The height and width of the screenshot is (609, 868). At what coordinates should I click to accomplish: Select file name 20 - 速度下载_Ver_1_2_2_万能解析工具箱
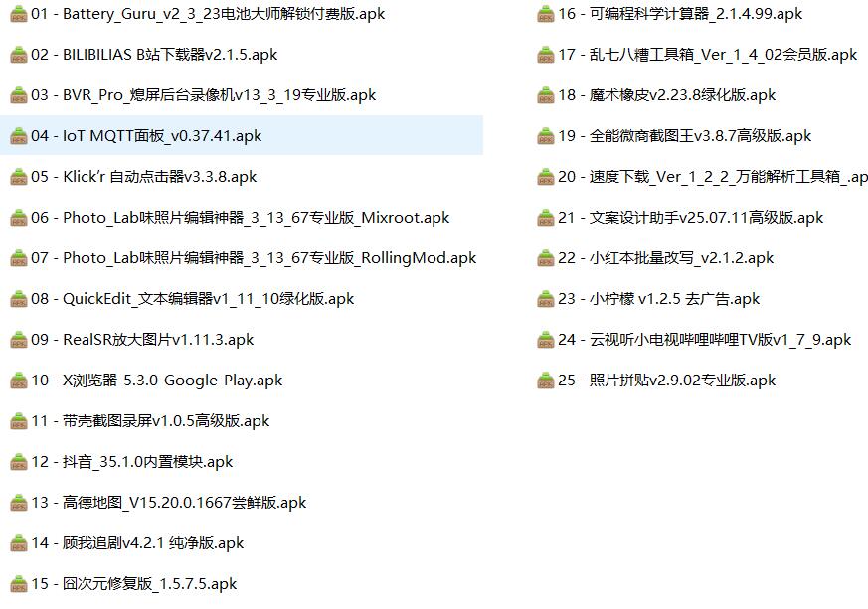(x=713, y=177)
